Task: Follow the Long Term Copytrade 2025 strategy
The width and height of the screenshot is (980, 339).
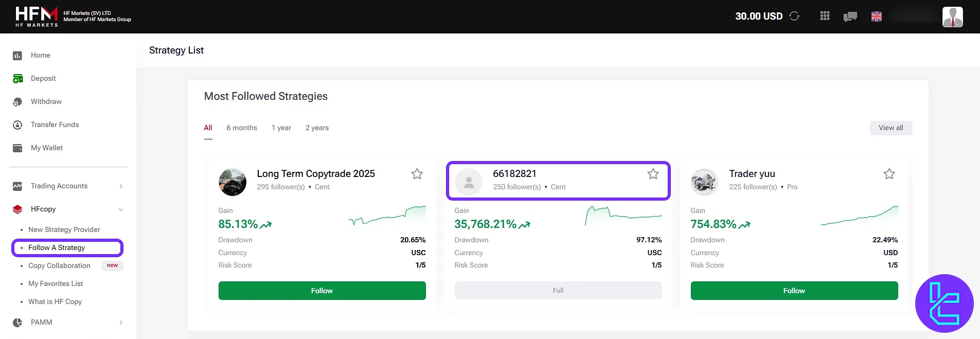Action: (x=322, y=291)
